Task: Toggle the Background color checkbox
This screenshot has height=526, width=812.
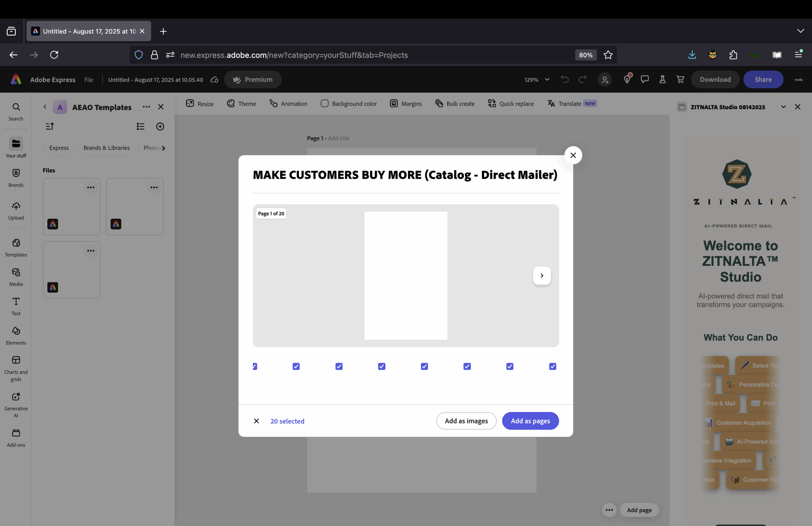Action: [324, 103]
